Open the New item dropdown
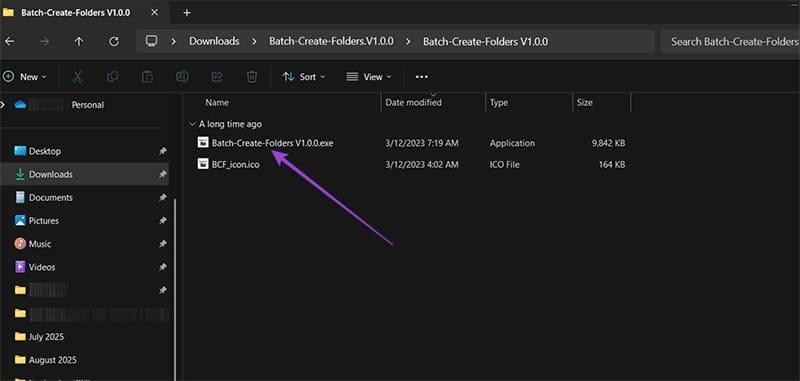Image resolution: width=800 pixels, height=381 pixels. pos(25,77)
